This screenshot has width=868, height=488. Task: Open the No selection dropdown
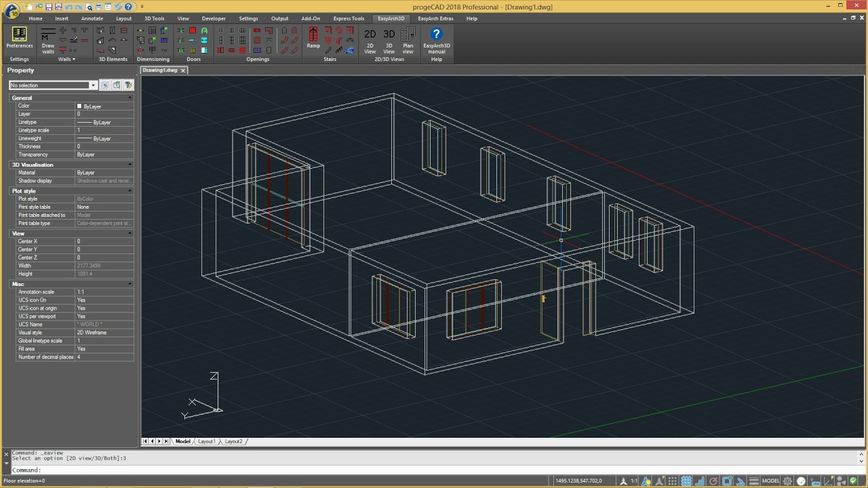coord(93,85)
